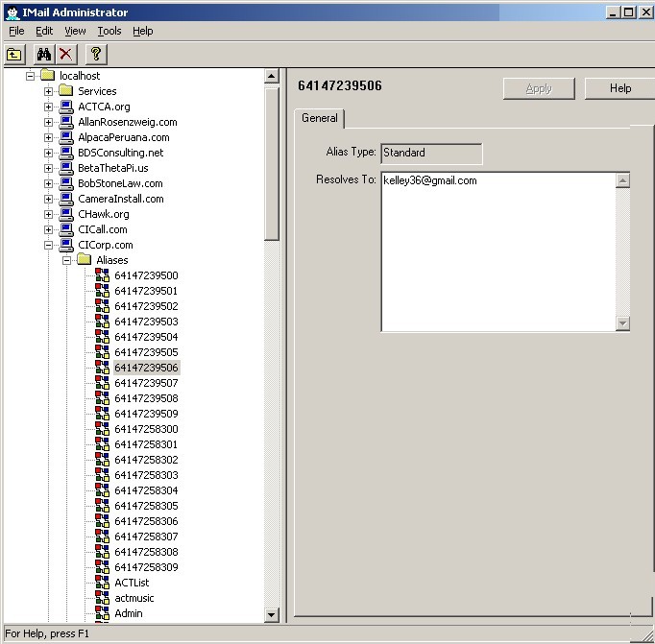Select alias 64147239507 in tree

[x=146, y=383]
